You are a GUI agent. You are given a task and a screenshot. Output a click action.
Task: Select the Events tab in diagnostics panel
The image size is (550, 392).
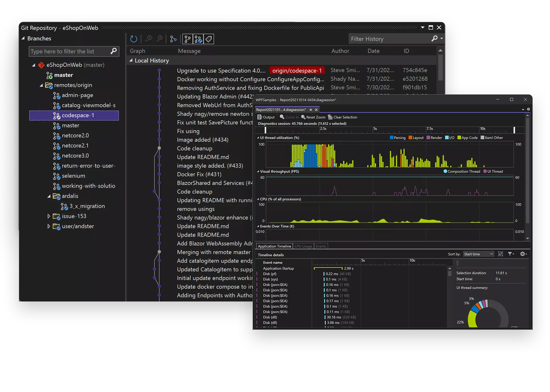[321, 246]
